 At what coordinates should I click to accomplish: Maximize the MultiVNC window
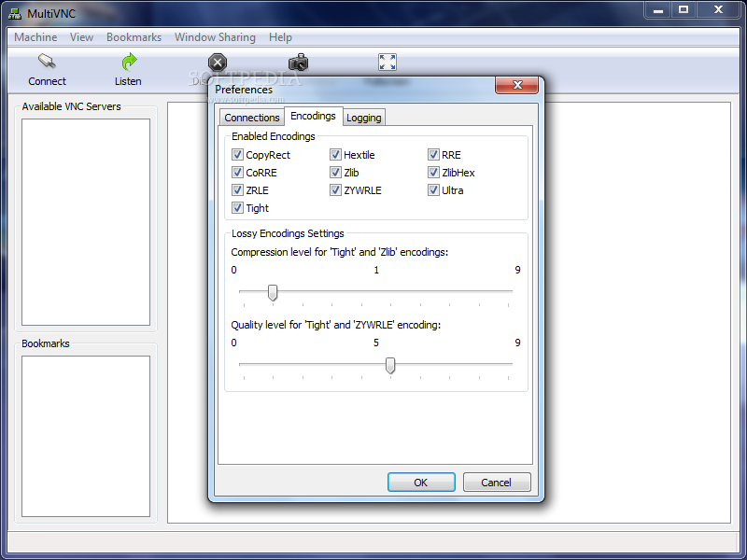pyautogui.click(x=684, y=9)
